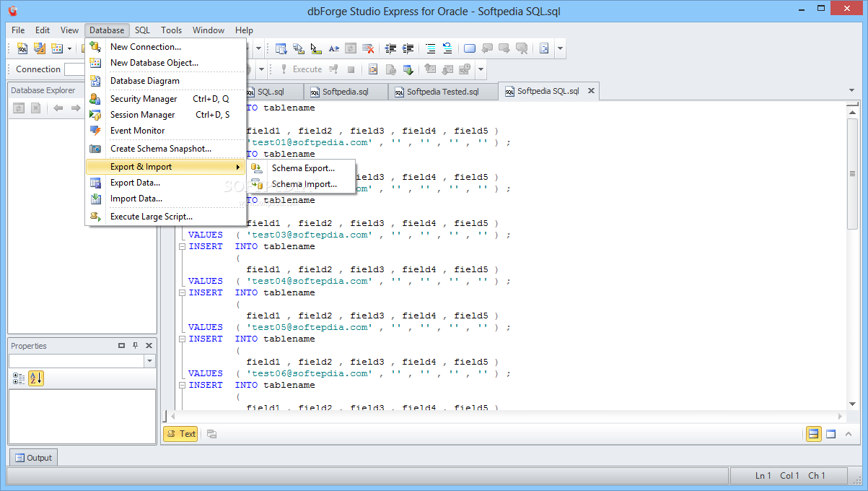Click the SQL clock history toolbar icon

[x=465, y=69]
